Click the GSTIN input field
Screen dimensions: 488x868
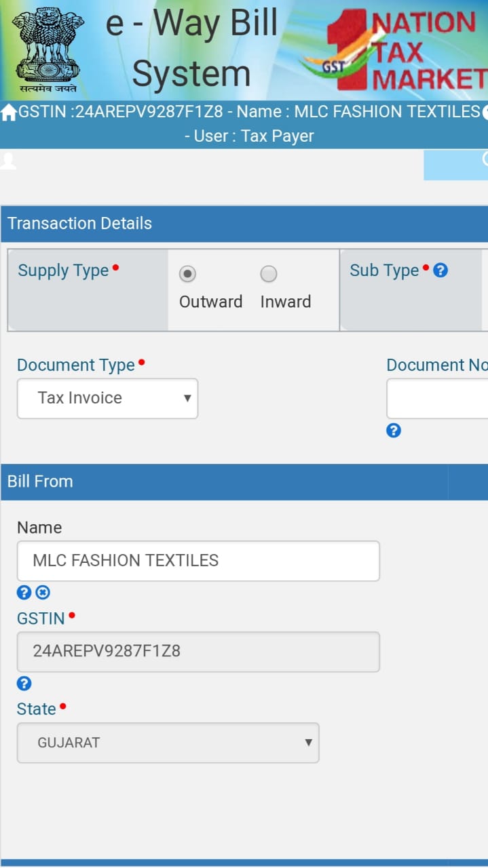[198, 652]
